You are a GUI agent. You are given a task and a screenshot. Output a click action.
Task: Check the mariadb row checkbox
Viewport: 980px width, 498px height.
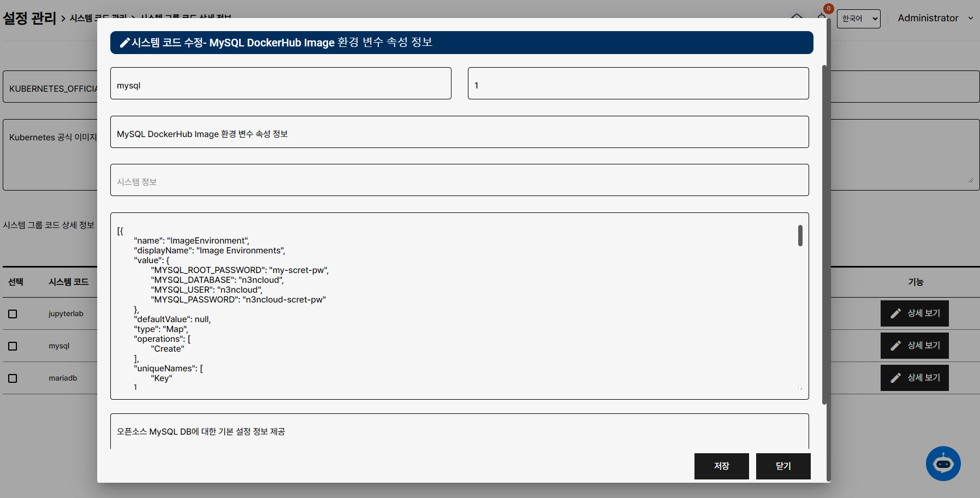[x=13, y=378]
